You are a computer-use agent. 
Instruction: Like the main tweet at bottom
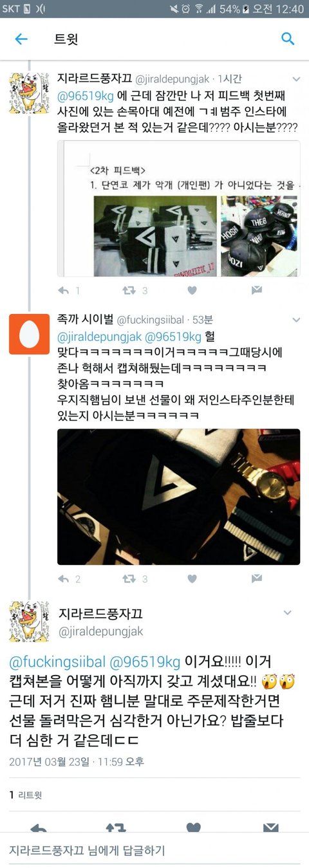click(x=193, y=827)
